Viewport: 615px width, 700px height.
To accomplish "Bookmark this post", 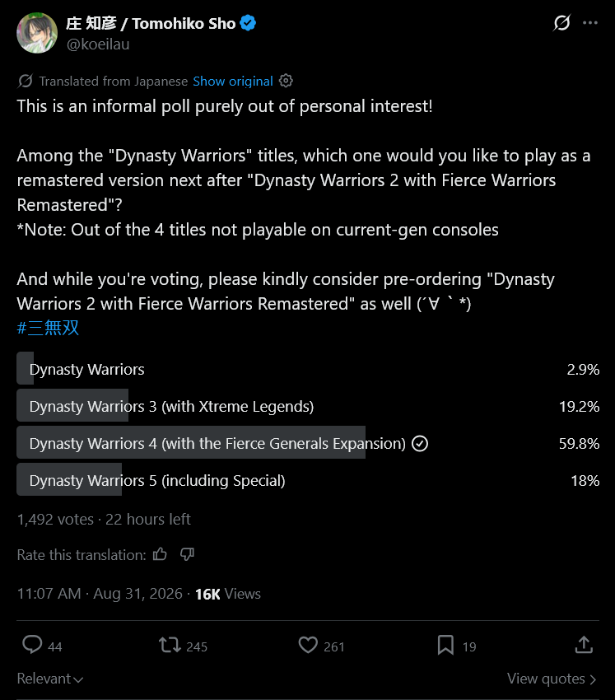I will (445, 645).
